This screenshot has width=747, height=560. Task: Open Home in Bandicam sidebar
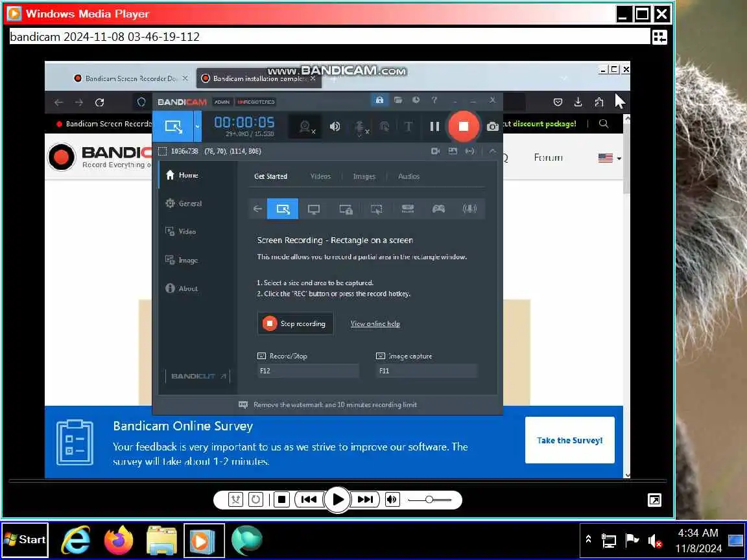click(x=198, y=175)
